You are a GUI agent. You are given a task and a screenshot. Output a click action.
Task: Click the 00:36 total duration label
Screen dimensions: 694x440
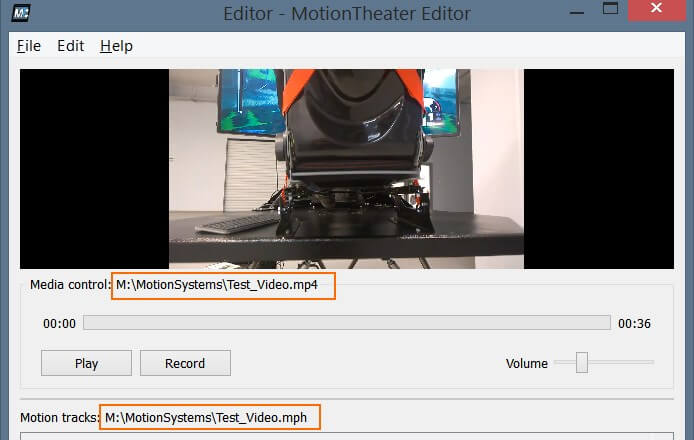634,324
